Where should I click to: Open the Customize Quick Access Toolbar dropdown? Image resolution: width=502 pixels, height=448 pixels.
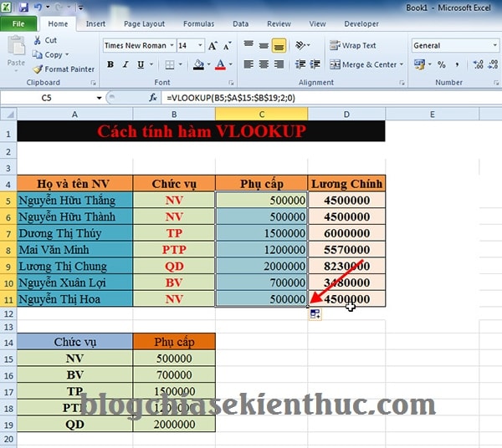click(x=80, y=8)
